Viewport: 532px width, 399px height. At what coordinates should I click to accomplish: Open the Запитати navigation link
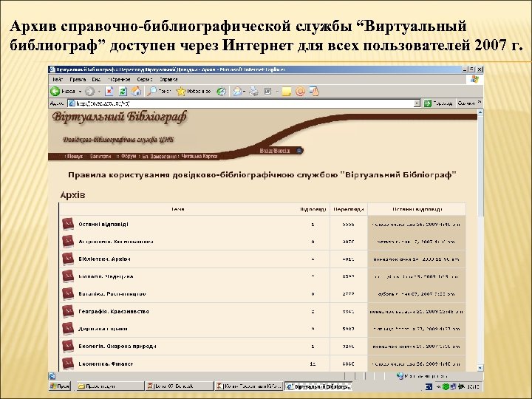pos(100,156)
